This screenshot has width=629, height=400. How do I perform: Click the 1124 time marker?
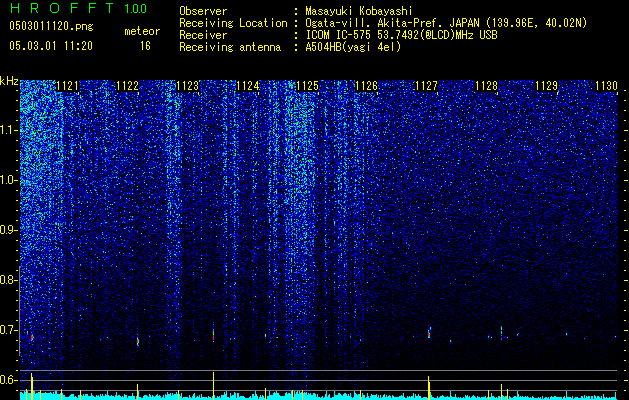tap(248, 86)
